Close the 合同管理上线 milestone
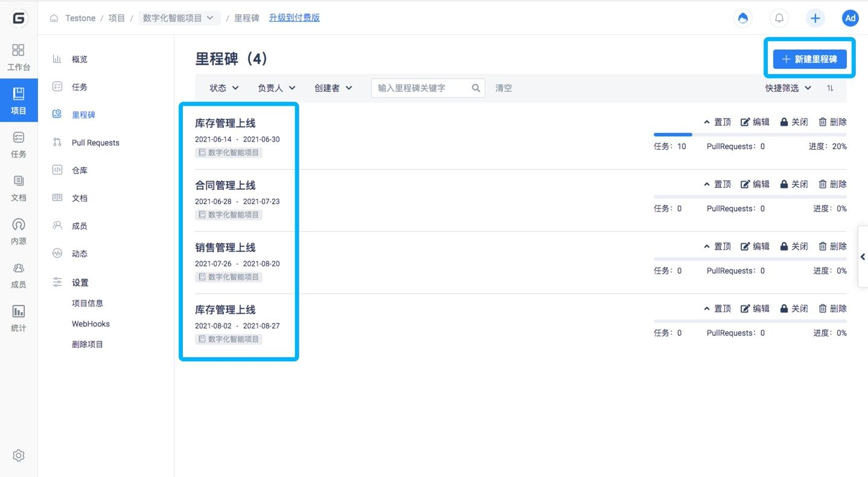868x477 pixels. point(794,184)
